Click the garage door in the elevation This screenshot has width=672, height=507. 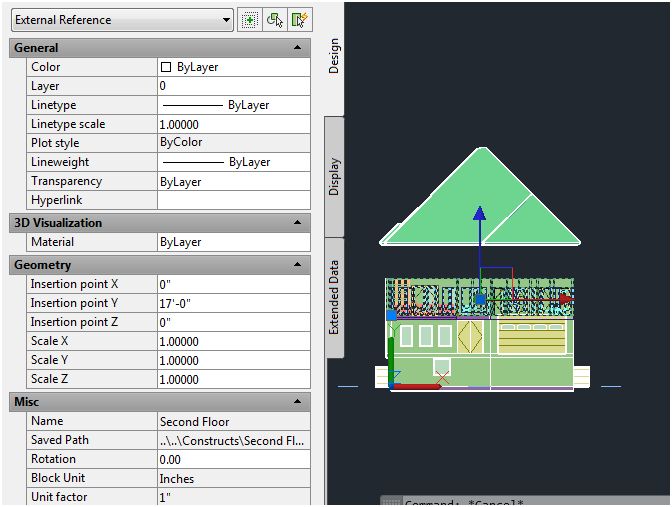531,338
